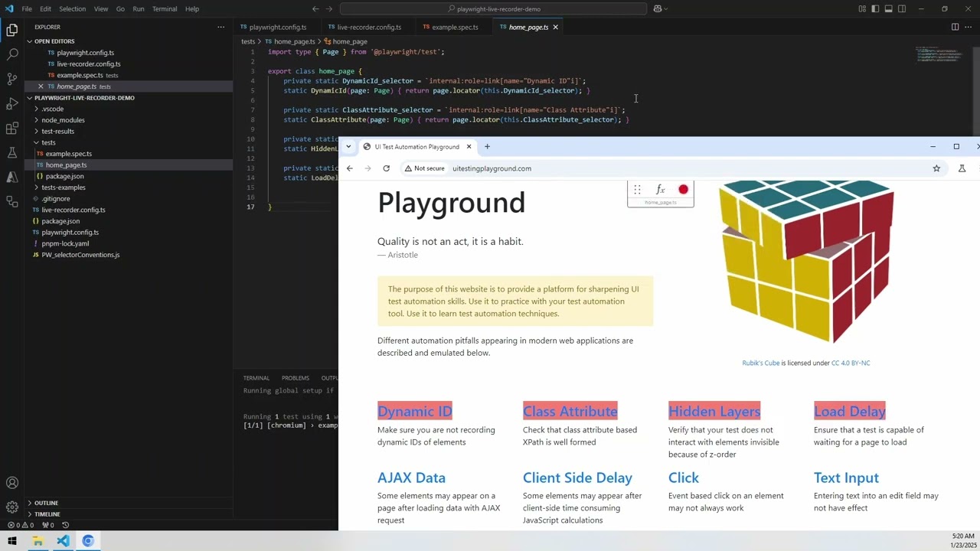Go back using VS Code navigation arrow

[315, 9]
